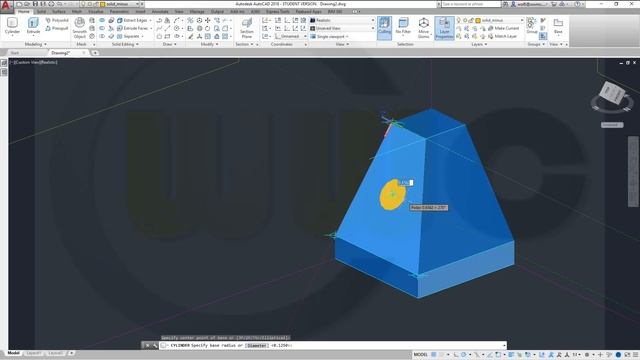
Task: Click the status bar Customization menu icon
Action: click(x=635, y=355)
